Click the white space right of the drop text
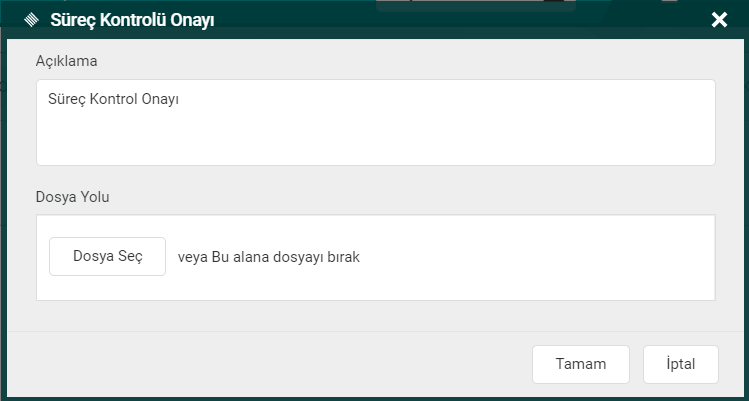Image resolution: width=749 pixels, height=401 pixels. pos(535,258)
